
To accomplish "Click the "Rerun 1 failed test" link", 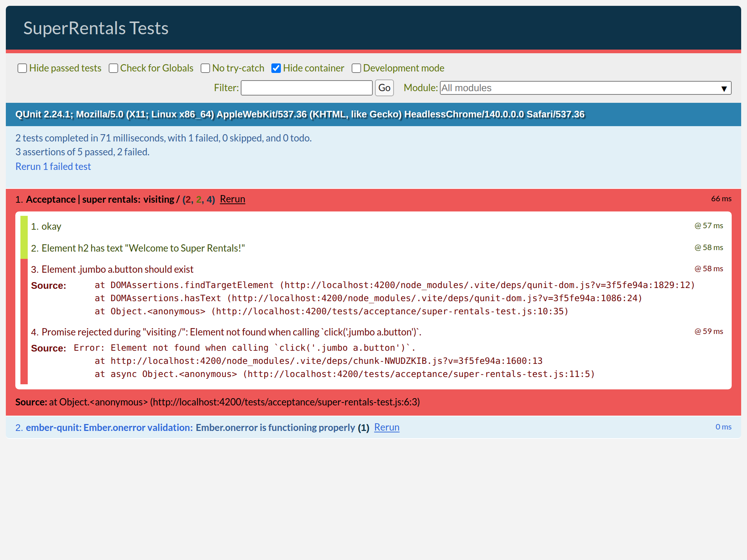I will click(53, 166).
